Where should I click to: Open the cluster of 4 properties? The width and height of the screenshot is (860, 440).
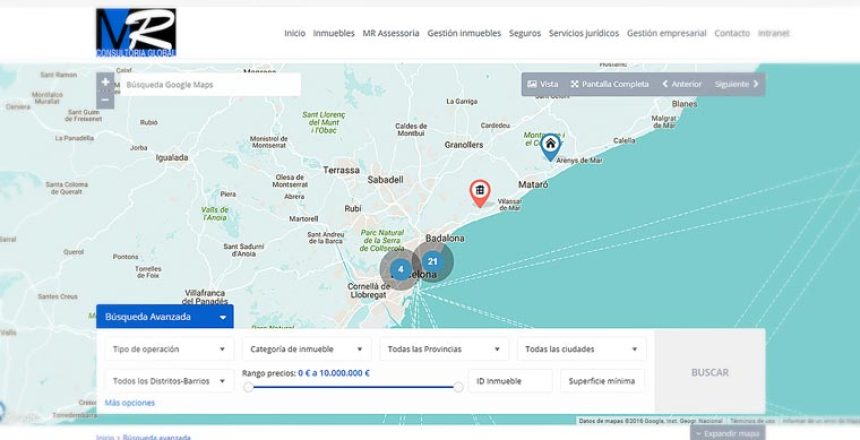[x=400, y=269]
